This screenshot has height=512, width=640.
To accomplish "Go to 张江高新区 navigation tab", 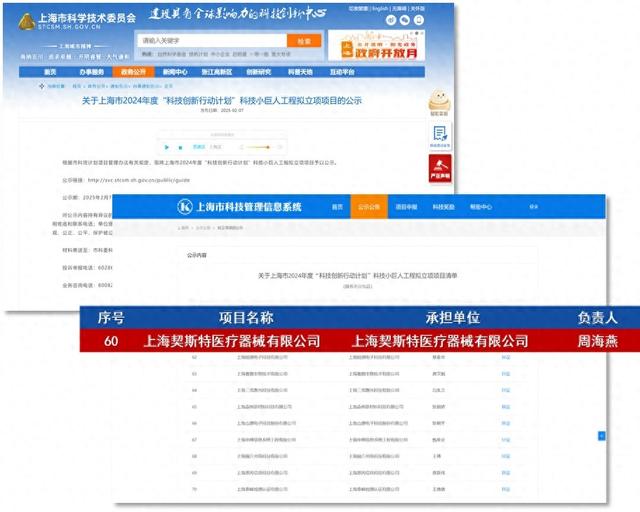I will (x=216, y=72).
